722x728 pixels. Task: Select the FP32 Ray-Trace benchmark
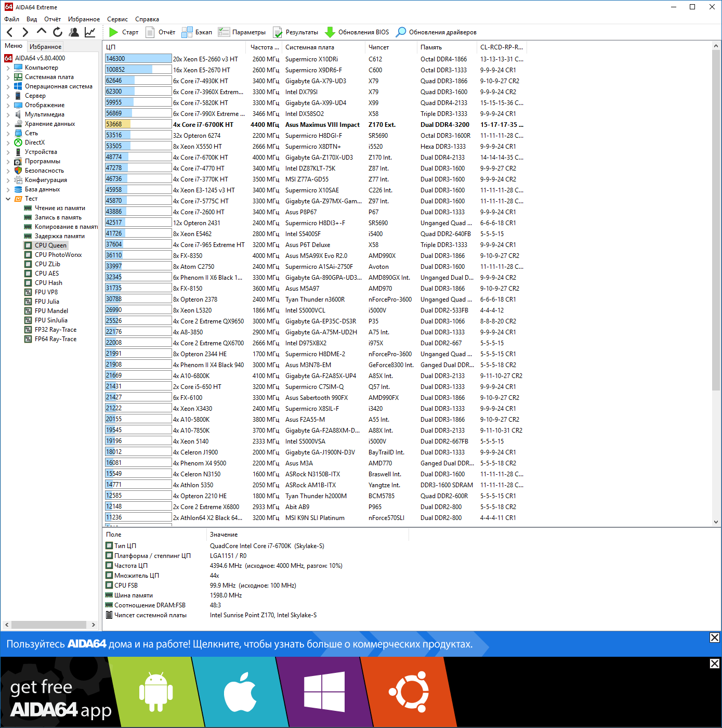click(56, 330)
